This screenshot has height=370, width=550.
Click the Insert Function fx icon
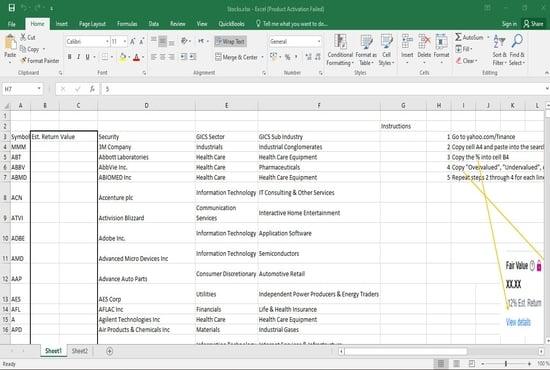pos(92,89)
